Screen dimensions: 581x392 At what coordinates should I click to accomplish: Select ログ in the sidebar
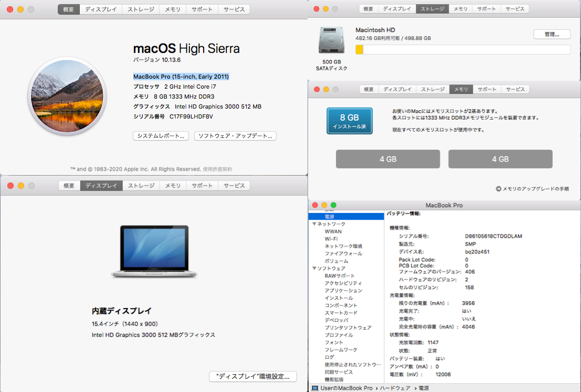click(x=329, y=357)
